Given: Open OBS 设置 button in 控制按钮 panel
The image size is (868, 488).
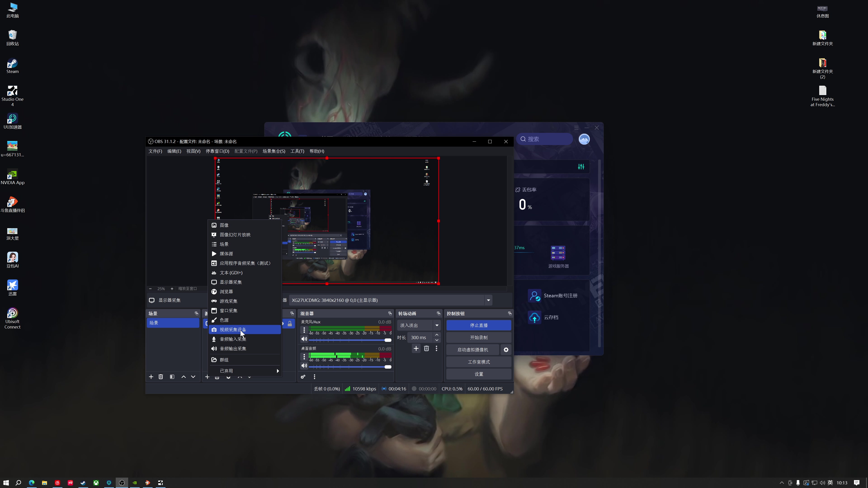Looking at the screenshot, I should pyautogui.click(x=479, y=374).
